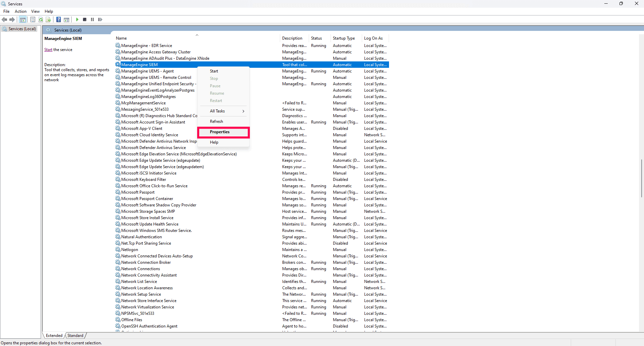Click the gear icon beside ManageEngine - EDR Service
Screen dimensions: 644x346
click(118, 45)
